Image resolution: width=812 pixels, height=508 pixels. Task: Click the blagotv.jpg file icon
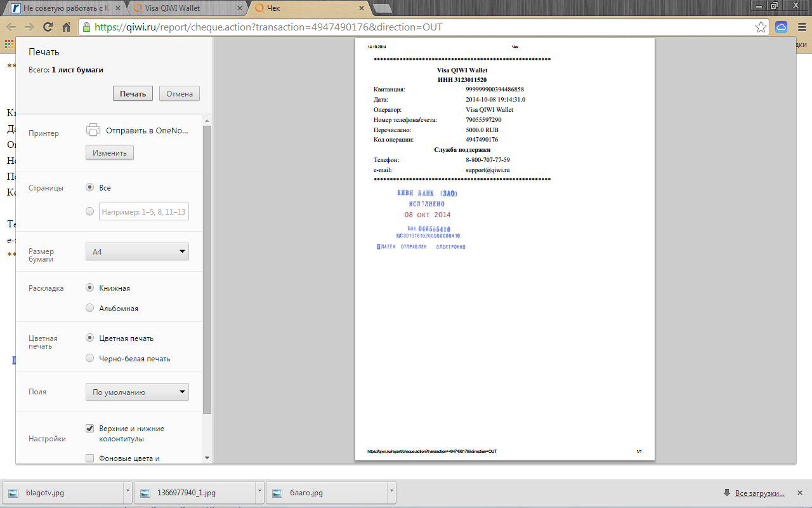tap(14, 493)
